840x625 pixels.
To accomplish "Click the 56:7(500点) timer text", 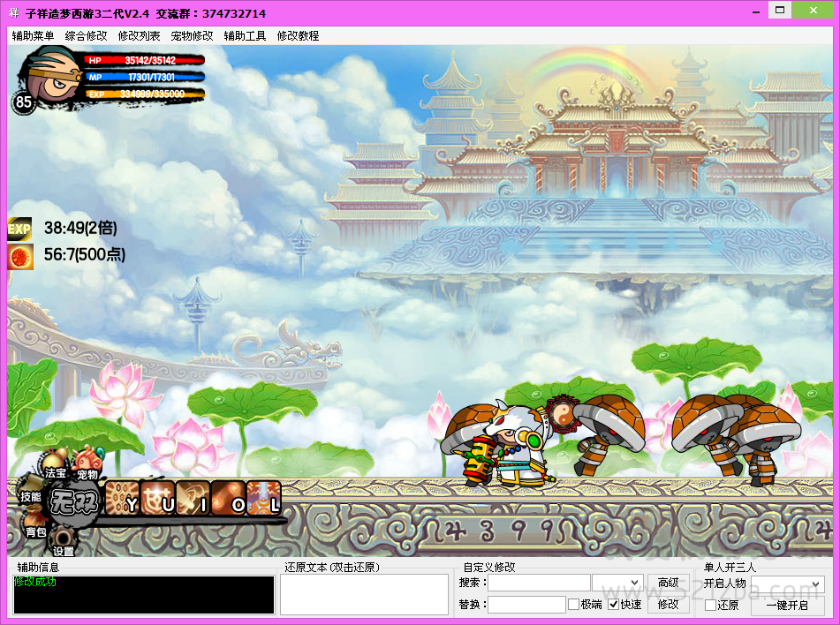I will (85, 254).
